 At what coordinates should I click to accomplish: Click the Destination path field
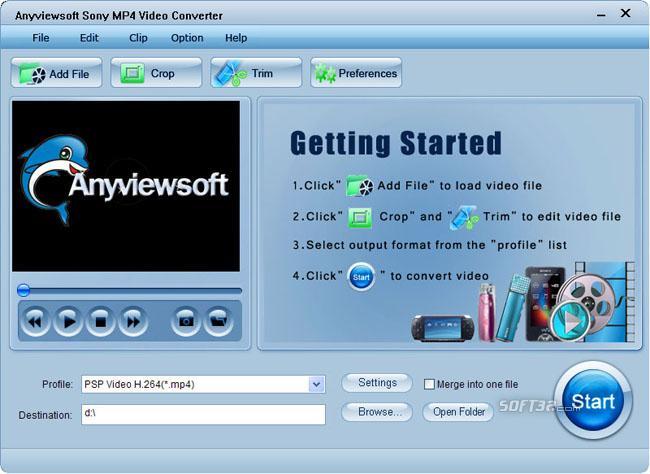(x=204, y=414)
